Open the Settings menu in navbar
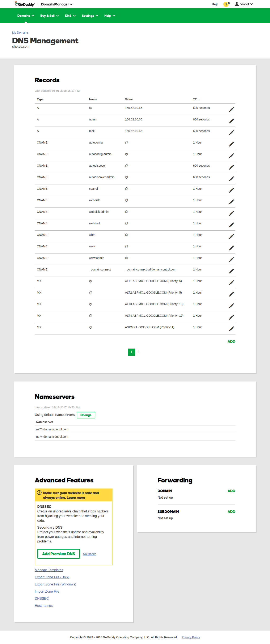This screenshot has width=270, height=644. pos(90,16)
